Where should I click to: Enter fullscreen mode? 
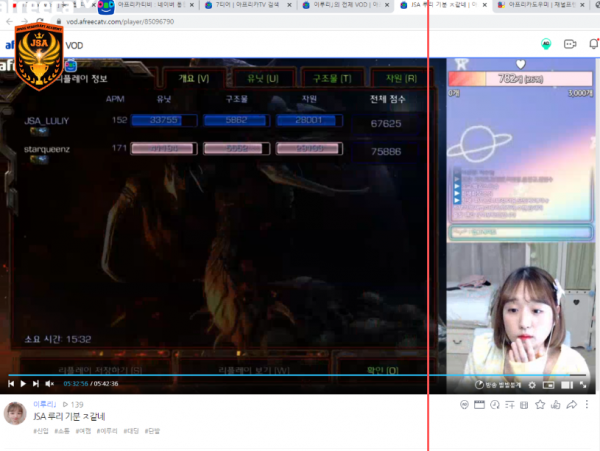click(583, 385)
